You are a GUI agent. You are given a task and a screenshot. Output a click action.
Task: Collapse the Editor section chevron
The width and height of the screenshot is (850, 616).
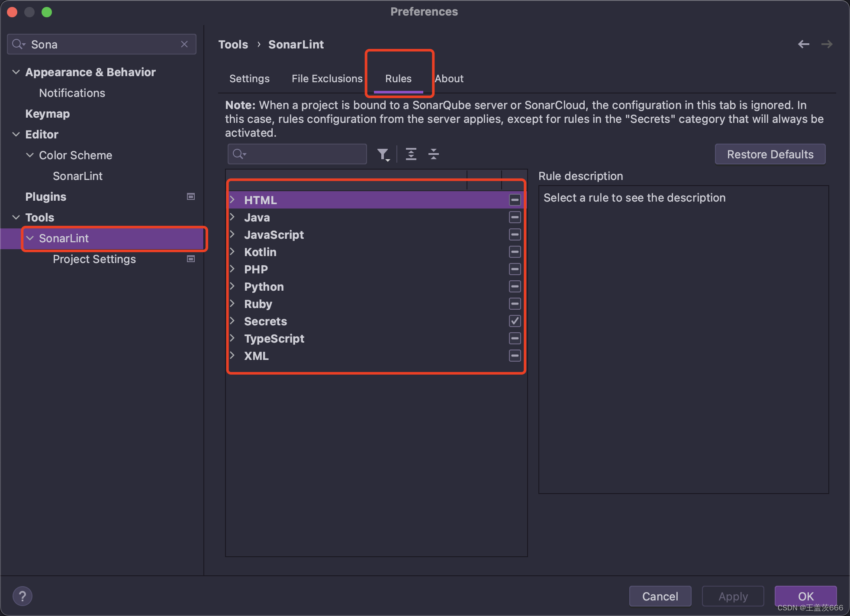pos(16,134)
